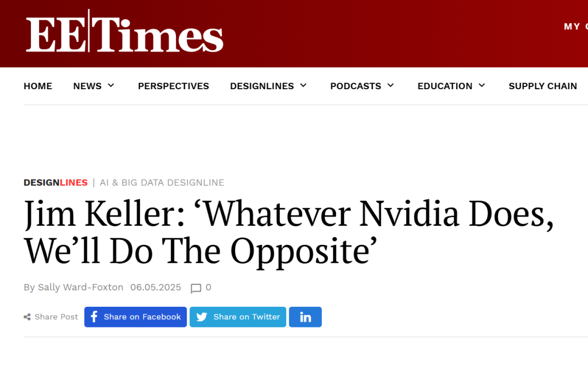The image size is (588, 365).
Task: Open the Perspectives menu item
Action: [x=173, y=86]
